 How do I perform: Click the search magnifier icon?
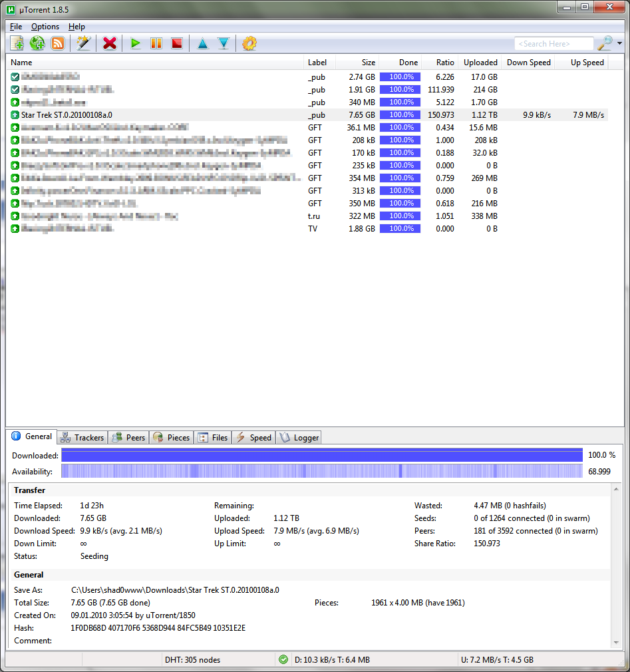click(x=605, y=43)
